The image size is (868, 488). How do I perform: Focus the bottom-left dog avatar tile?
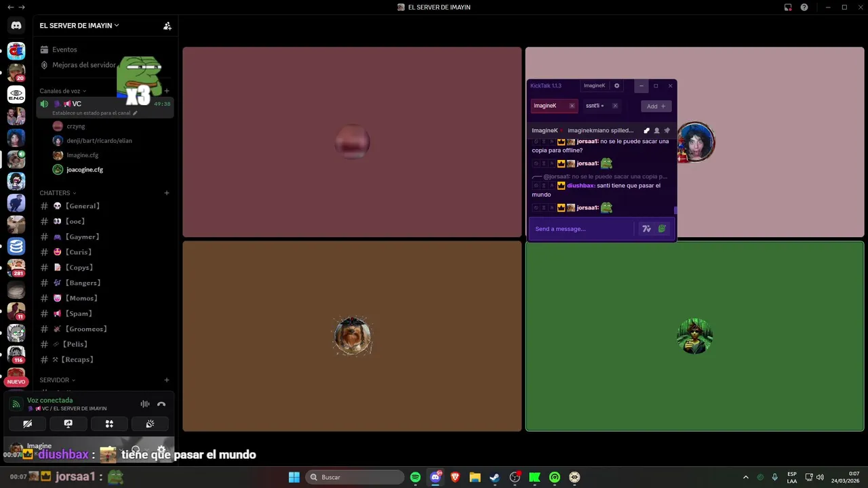coord(352,336)
